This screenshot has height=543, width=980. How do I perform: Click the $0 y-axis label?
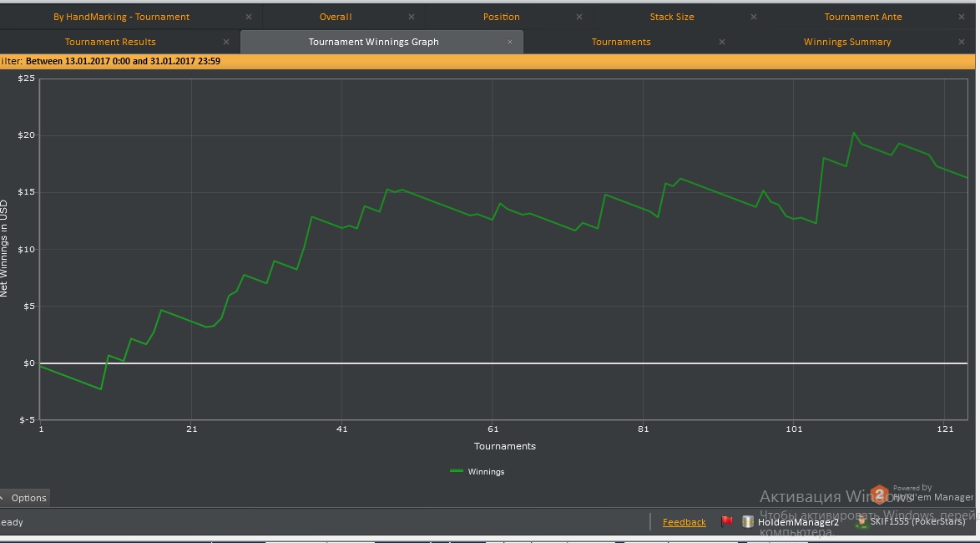coord(28,363)
